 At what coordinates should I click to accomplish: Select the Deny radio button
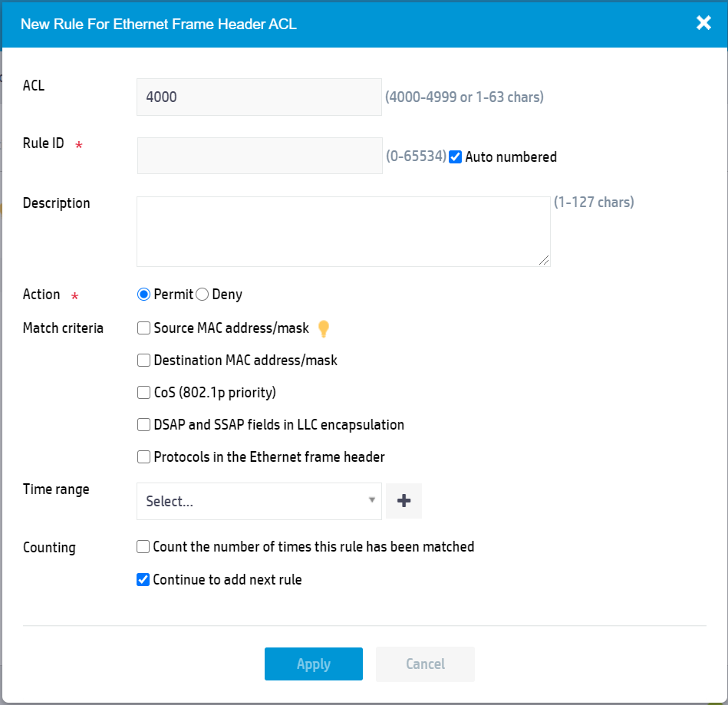(x=202, y=295)
